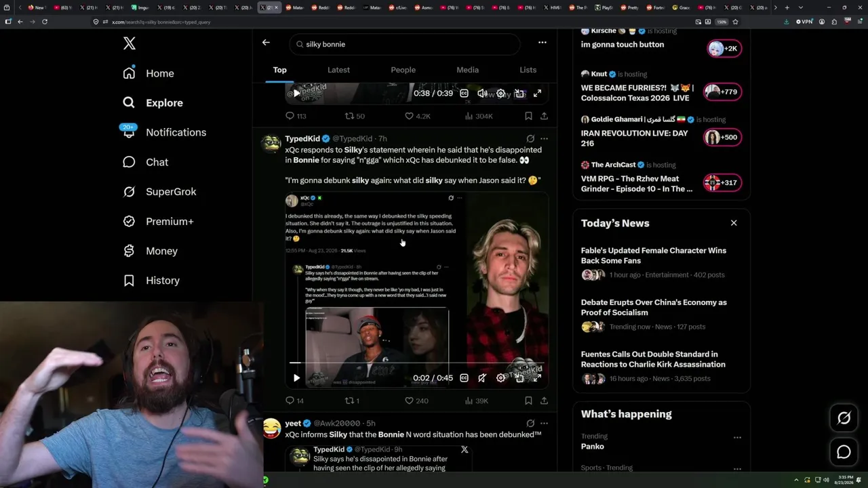
Task: Reply to the post with 14 comments
Action: tap(294, 401)
